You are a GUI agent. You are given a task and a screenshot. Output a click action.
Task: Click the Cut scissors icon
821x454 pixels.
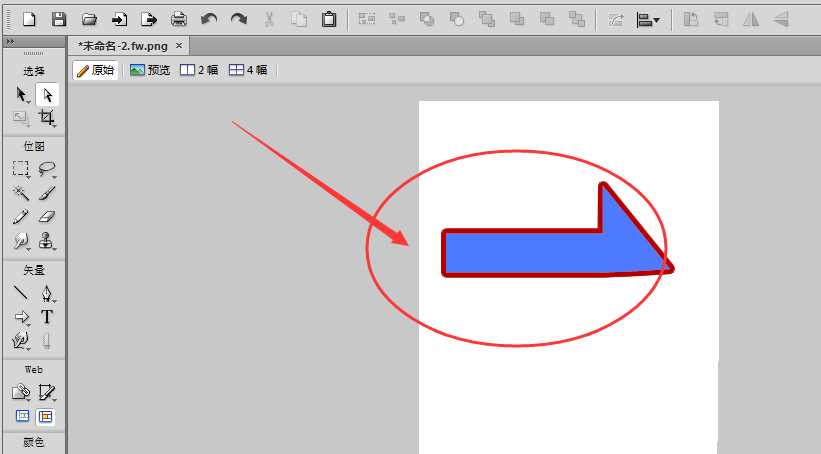[x=269, y=20]
